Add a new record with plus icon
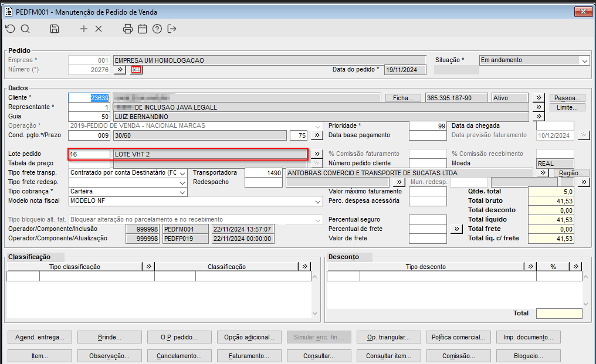Viewport: 596px width, 364px height. point(84,29)
